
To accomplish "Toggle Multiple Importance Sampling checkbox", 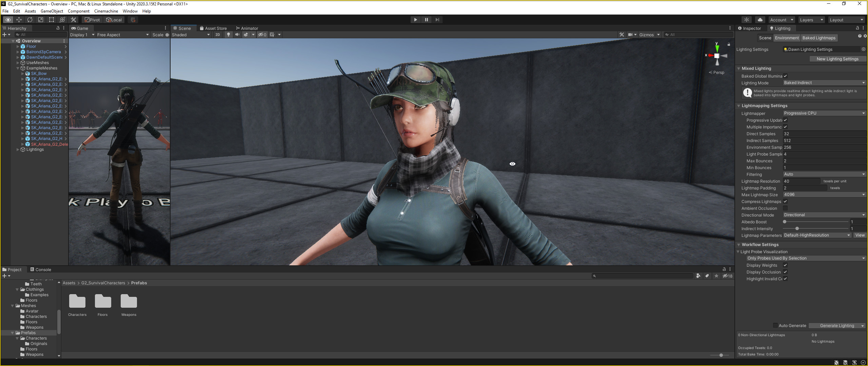I will coord(785,127).
